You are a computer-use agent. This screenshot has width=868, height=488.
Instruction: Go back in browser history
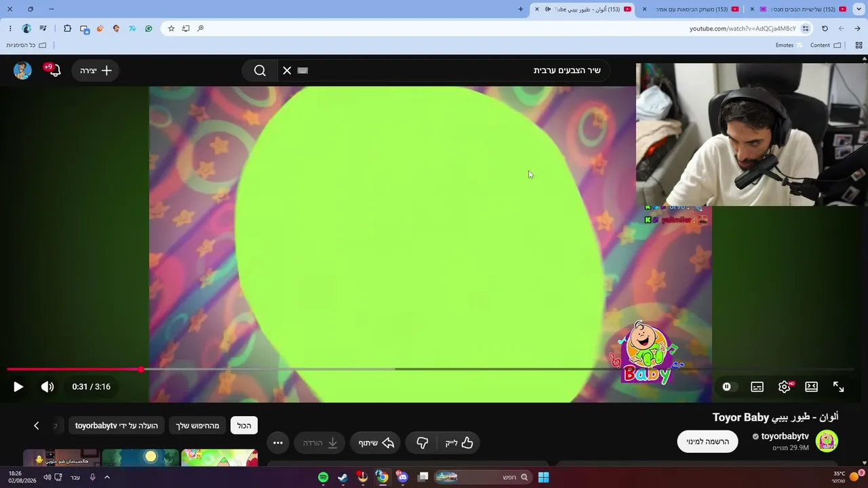[857, 28]
